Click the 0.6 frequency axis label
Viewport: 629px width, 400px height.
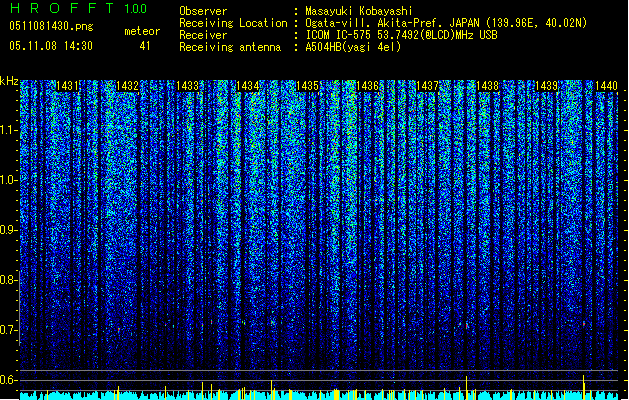pyautogui.click(x=8, y=380)
